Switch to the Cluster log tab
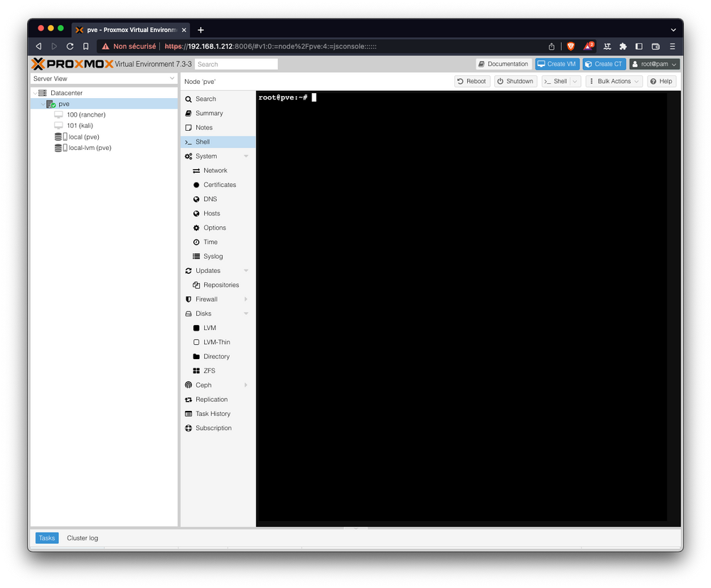 [x=82, y=538]
